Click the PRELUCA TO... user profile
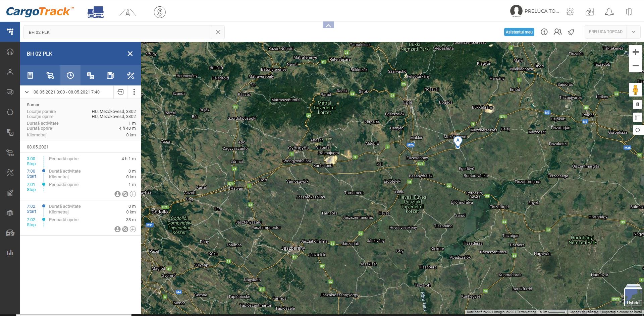 pyautogui.click(x=535, y=11)
